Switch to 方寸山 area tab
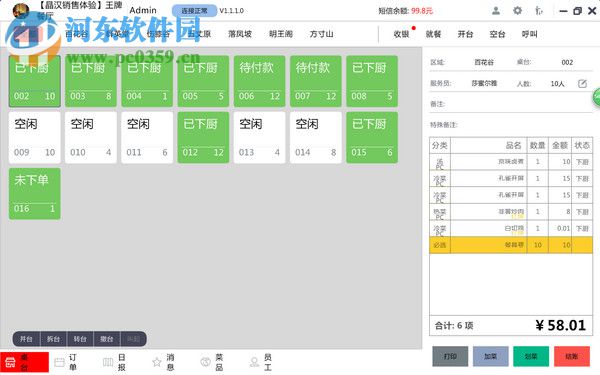Viewport: 600px width, 375px height. [321, 34]
